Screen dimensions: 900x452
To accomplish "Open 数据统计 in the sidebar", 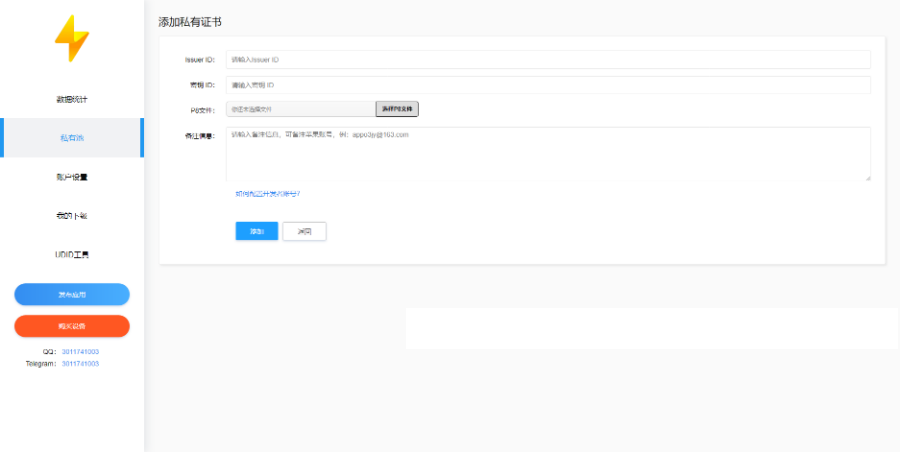I will 72,99.
